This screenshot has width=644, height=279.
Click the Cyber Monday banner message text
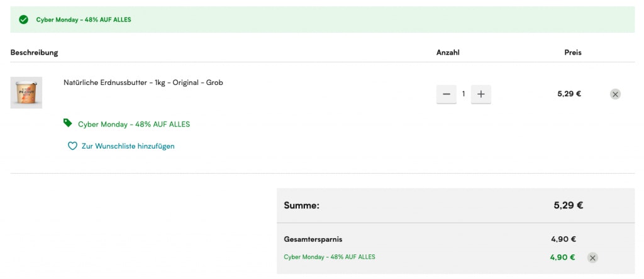[x=84, y=20]
